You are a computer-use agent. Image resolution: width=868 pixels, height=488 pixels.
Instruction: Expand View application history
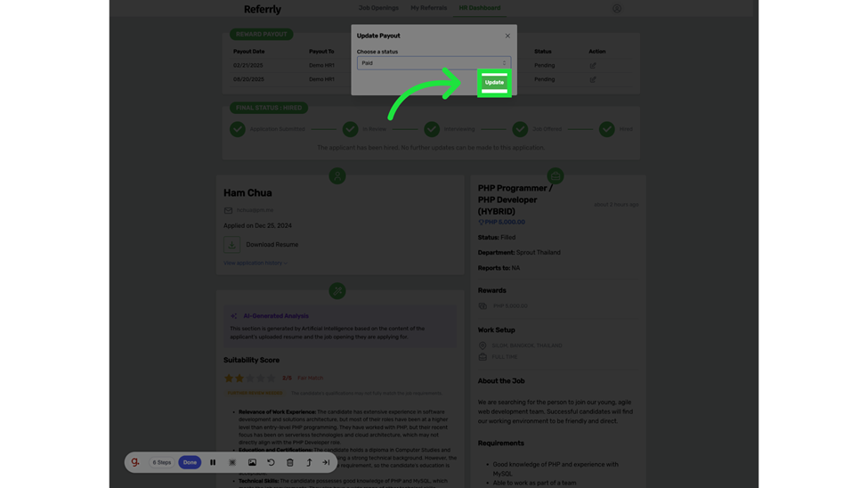click(256, 263)
